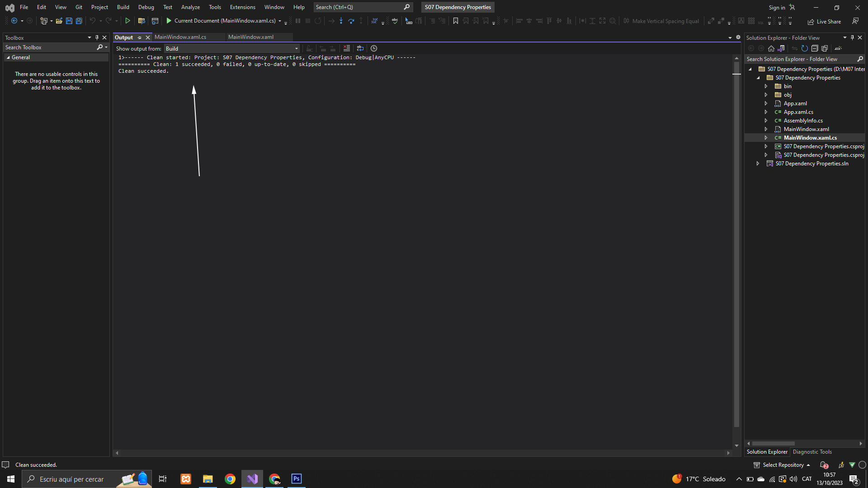Click the Save All toolbar icon
Viewport: 868px width, 488px height.
pos(79,21)
